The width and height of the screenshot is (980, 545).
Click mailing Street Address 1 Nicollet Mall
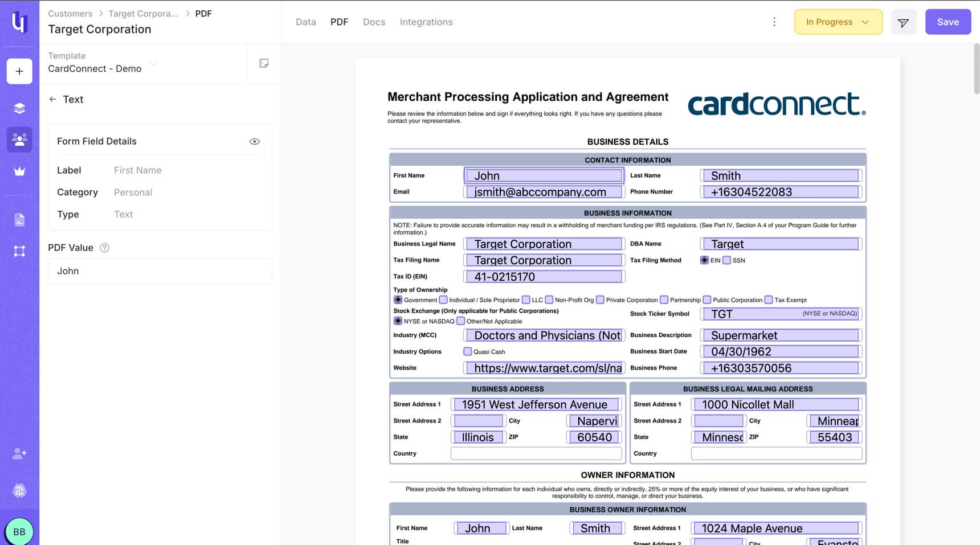(776, 404)
